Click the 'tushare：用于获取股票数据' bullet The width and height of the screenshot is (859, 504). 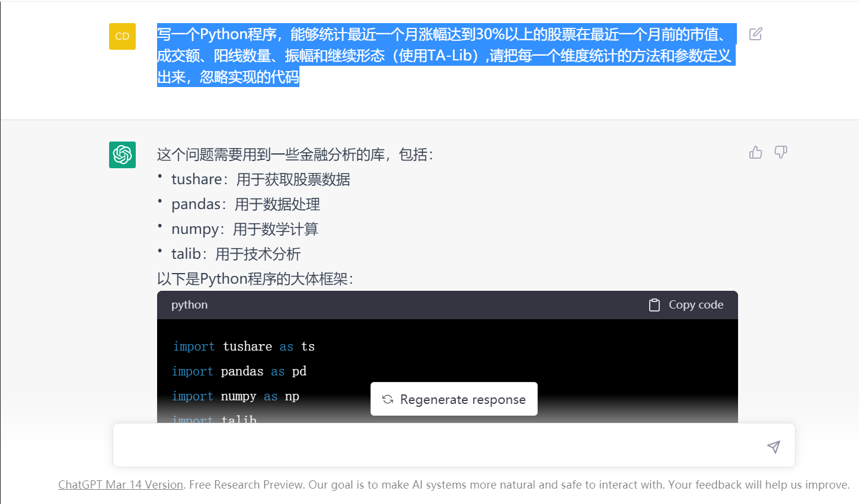pos(260,179)
